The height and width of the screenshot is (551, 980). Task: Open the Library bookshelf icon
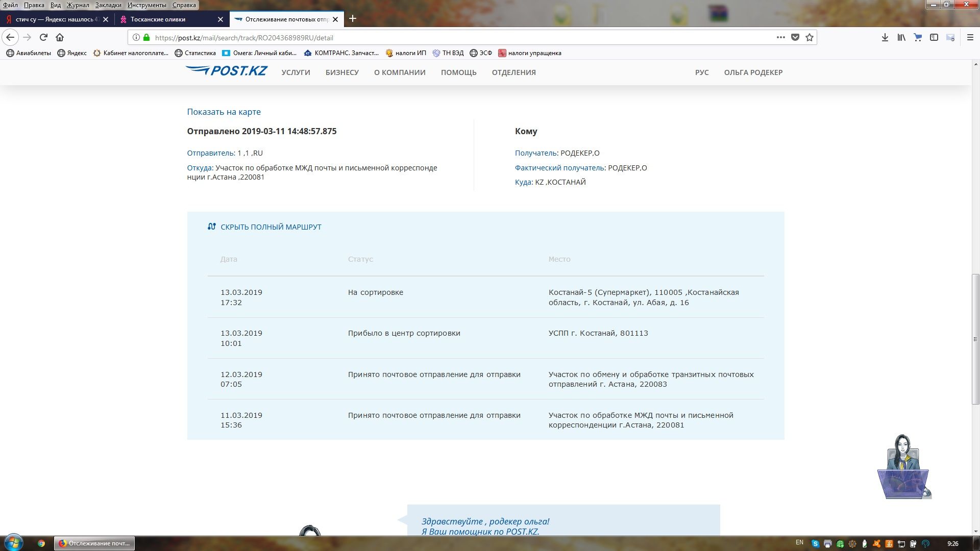tap(901, 37)
